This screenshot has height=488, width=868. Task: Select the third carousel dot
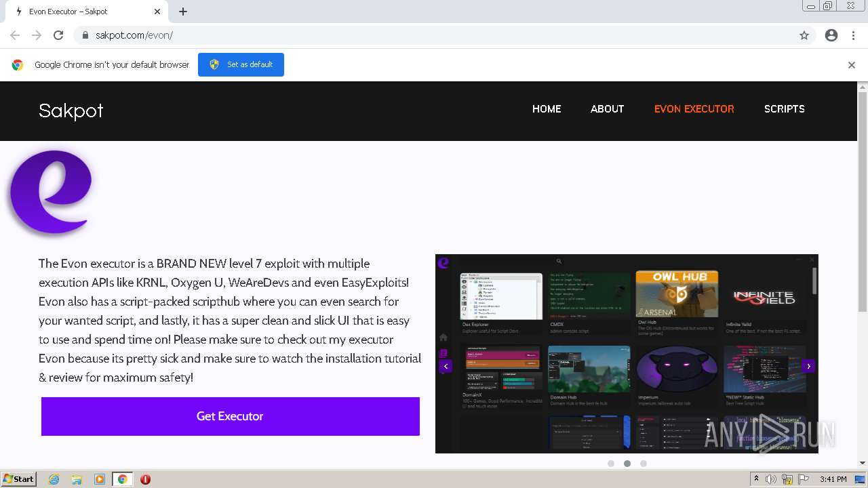[644, 464]
